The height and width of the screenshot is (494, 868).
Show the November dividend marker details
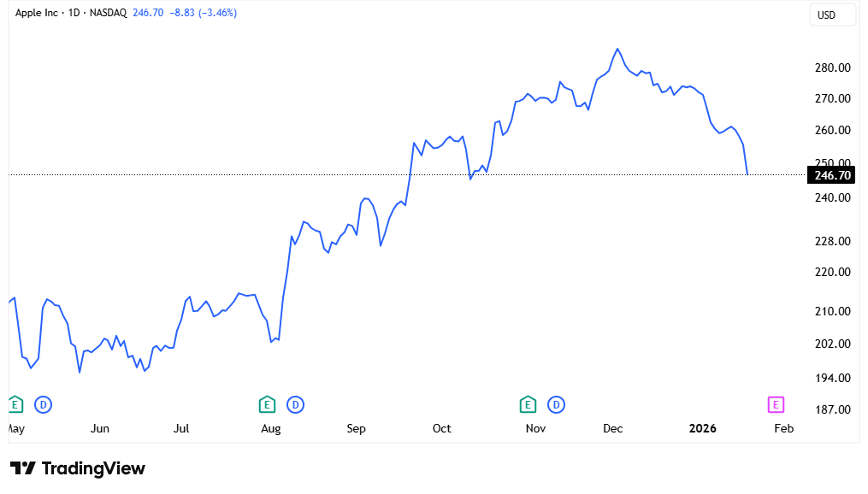click(x=556, y=403)
